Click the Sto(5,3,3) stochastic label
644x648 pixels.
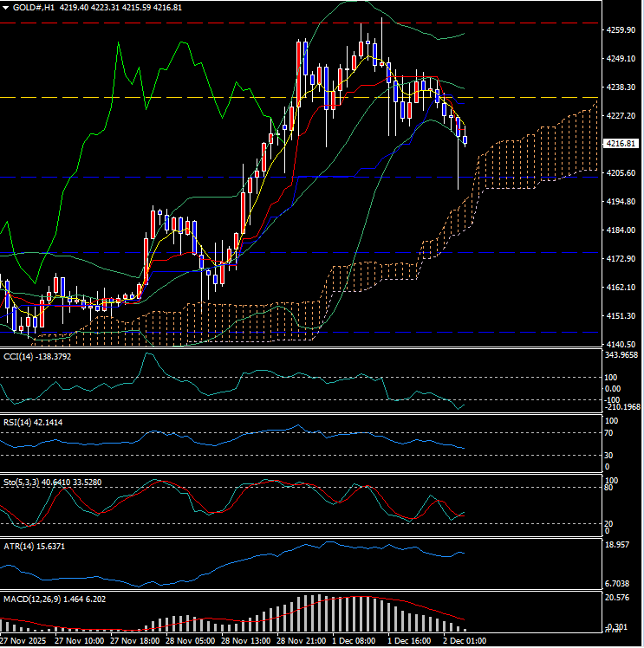click(x=19, y=481)
